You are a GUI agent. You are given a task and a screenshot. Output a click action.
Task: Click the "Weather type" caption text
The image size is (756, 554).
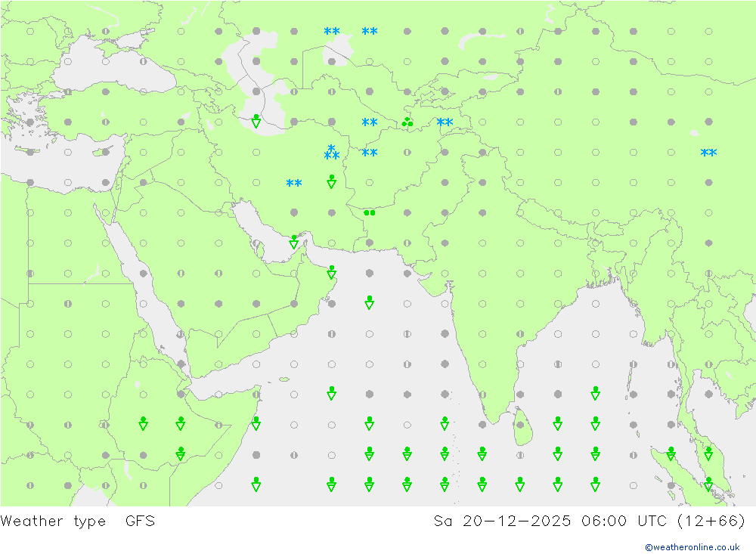pyautogui.click(x=53, y=522)
